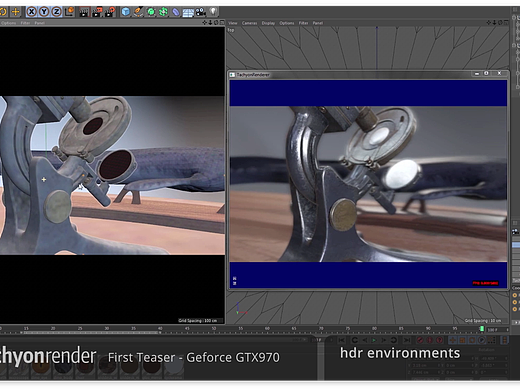Go to start of animation
Viewport: 520px width, 390px height.
[342, 340]
